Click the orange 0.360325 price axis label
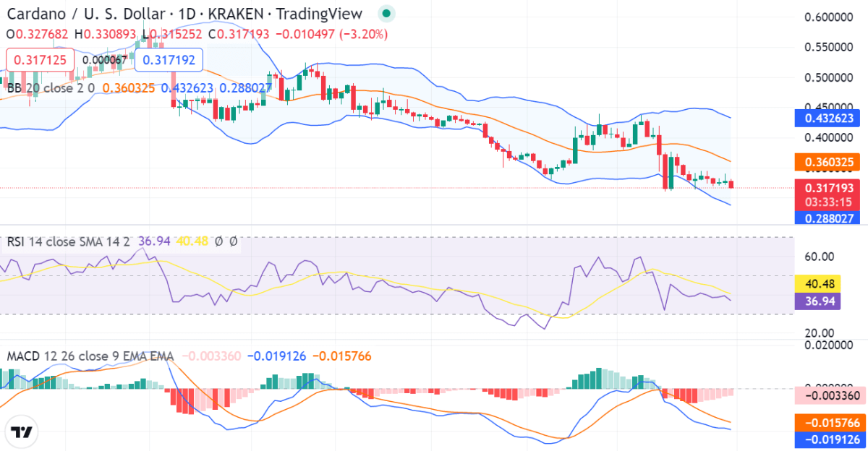This screenshot has width=868, height=451. (x=829, y=163)
